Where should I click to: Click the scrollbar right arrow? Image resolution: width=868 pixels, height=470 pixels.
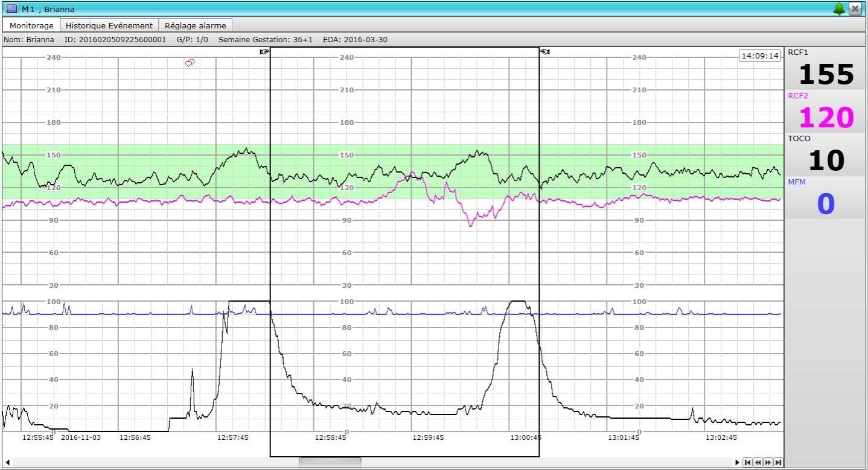pyautogui.click(x=737, y=463)
